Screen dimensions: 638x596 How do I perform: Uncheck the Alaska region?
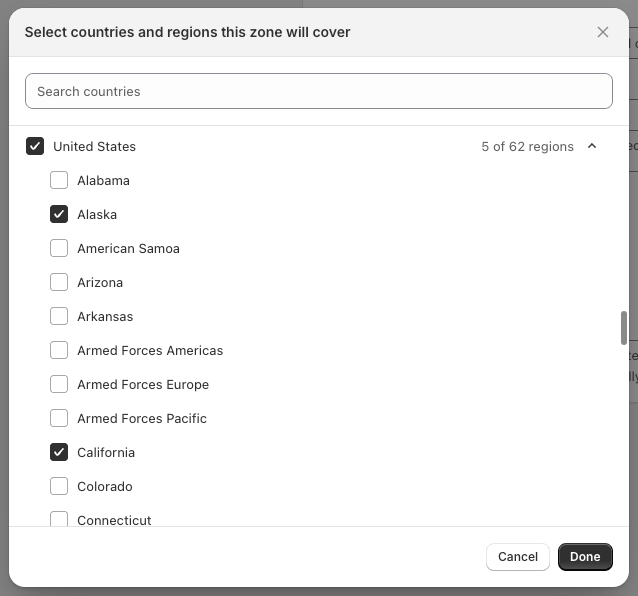(x=59, y=214)
